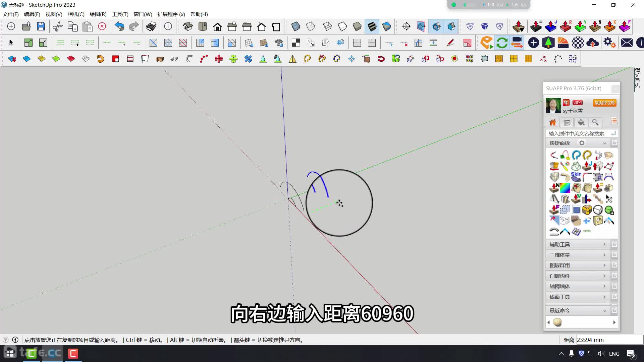Open the SUAPP paint bucket tab

(581, 122)
